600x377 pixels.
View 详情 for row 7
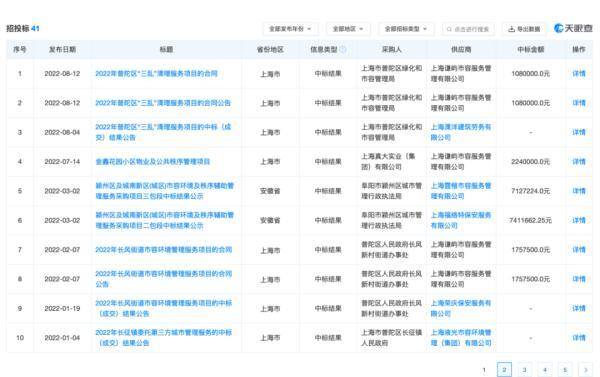click(x=579, y=250)
